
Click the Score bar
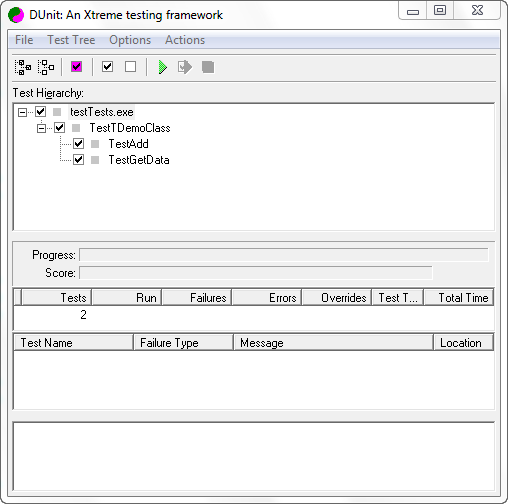pyautogui.click(x=256, y=273)
